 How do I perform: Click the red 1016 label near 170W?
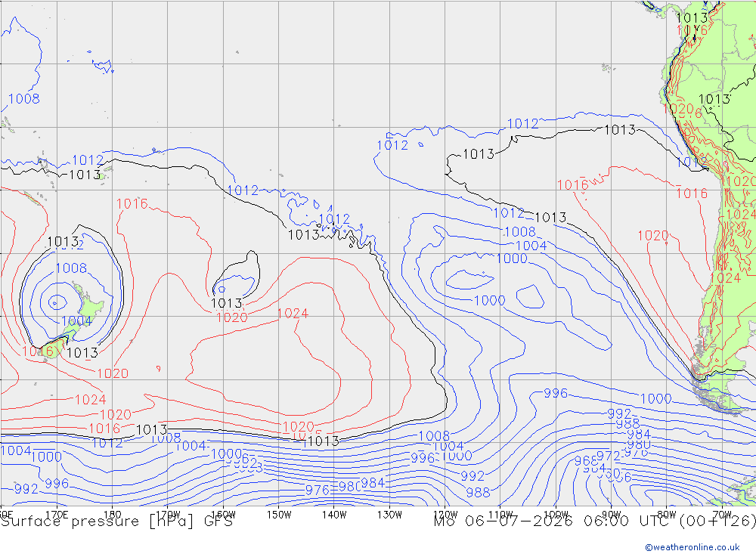click(132, 204)
